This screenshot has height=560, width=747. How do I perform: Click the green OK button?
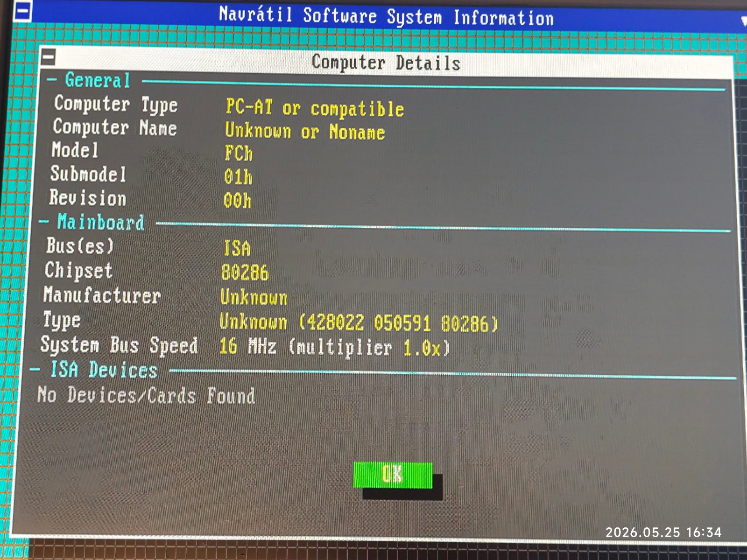393,475
